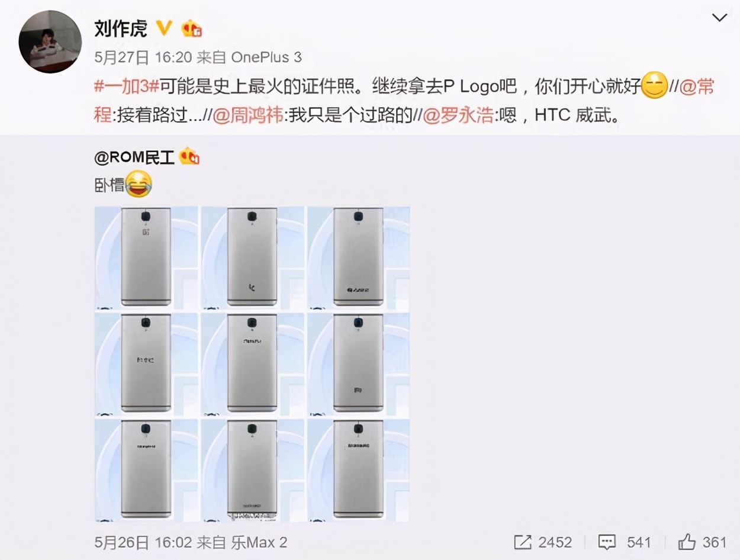Screen dimensions: 740x560
Task: Click the membership badge next to ROM民工
Action: click(190, 156)
